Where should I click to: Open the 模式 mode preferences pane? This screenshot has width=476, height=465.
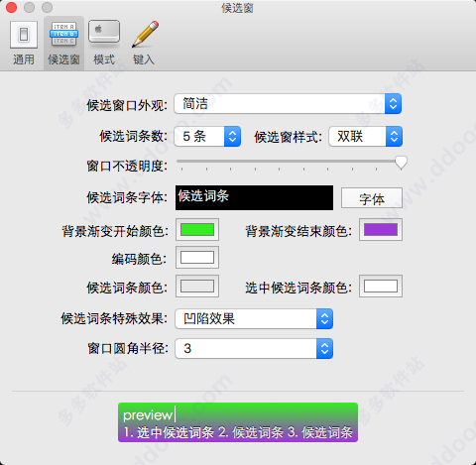(104, 43)
